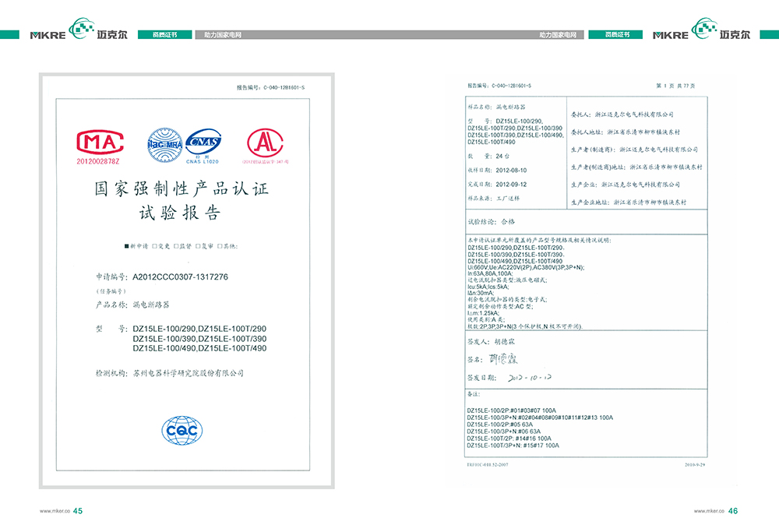Click the quantity value 24 台
779x532 pixels.
tap(502, 156)
